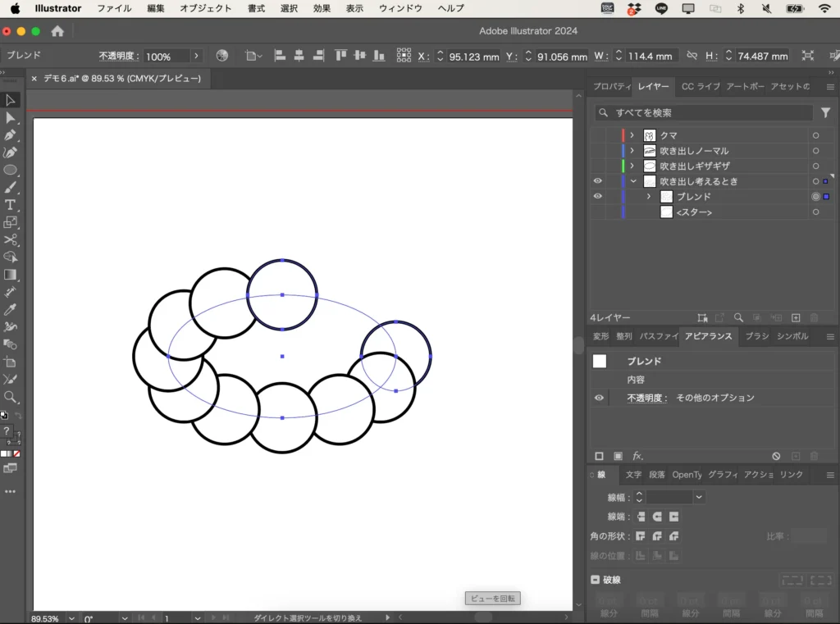Toggle visibility of 吹き出し考えるとき layer
The image size is (840, 624).
[598, 181]
